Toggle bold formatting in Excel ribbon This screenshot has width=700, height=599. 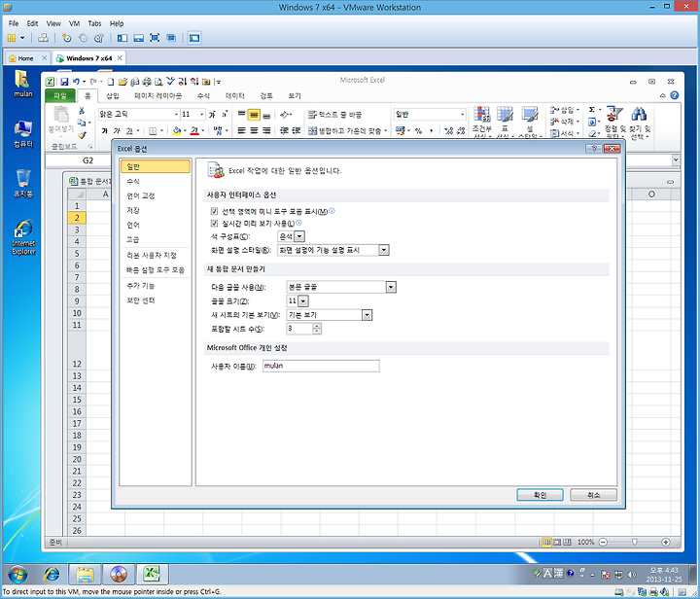tap(104, 130)
